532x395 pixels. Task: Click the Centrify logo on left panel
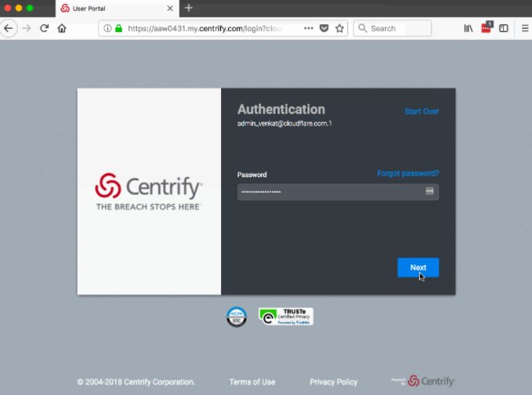tap(149, 191)
